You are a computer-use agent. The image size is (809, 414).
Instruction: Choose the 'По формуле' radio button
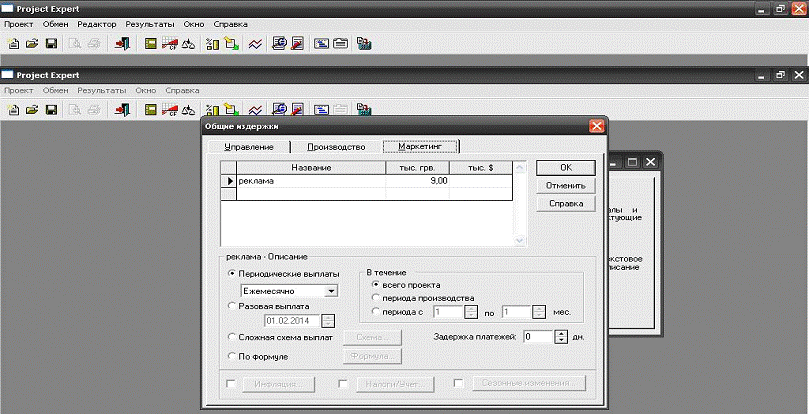232,356
